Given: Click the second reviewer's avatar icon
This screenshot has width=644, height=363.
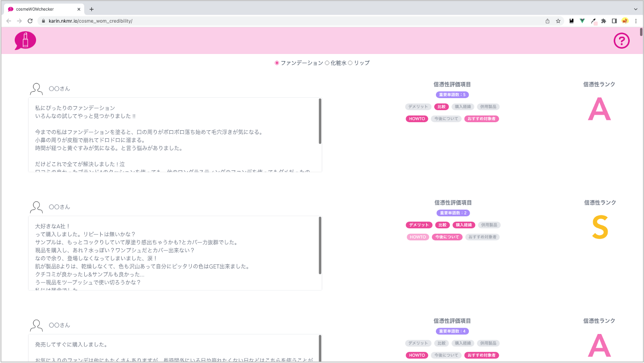Looking at the screenshot, I should (x=36, y=206).
